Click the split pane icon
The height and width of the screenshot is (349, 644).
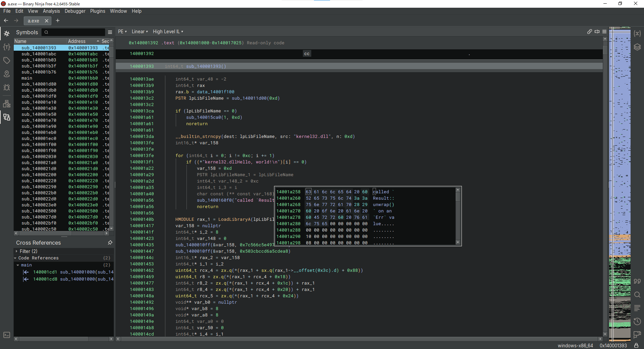pos(597,32)
